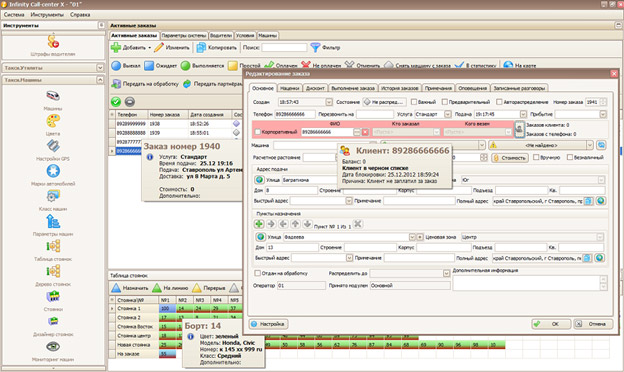This screenshot has width=624, height=372.
Task: Toggle the Предварительный checkbox
Action: [445, 102]
